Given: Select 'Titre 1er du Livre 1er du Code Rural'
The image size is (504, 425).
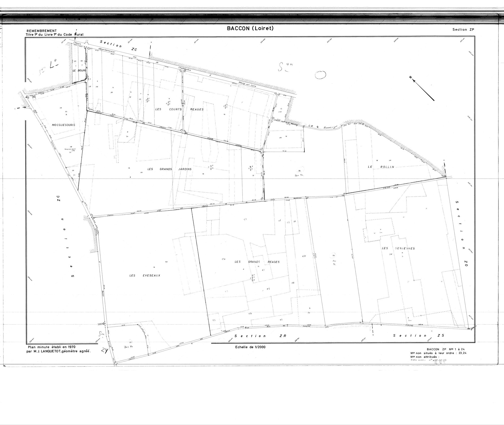Looking at the screenshot, I should (x=54, y=35).
